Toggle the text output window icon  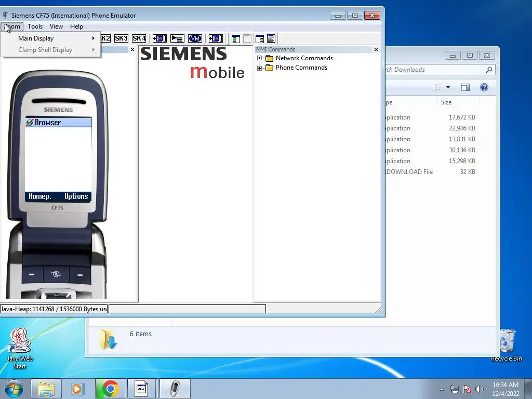pyautogui.click(x=271, y=38)
